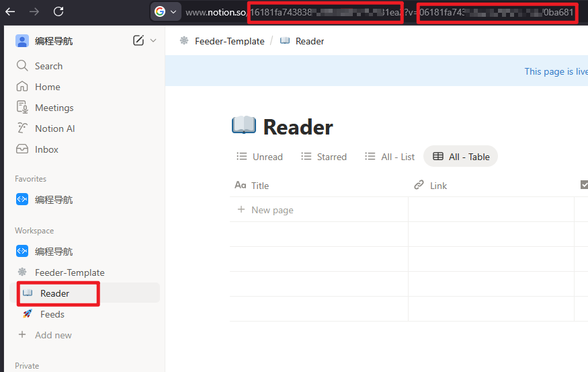Reload the page with refresh icon

pyautogui.click(x=58, y=11)
